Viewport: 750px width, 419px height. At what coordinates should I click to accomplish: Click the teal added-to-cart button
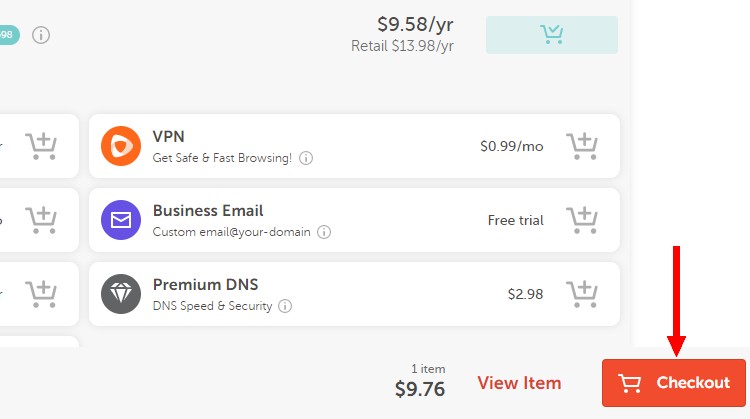coord(551,35)
